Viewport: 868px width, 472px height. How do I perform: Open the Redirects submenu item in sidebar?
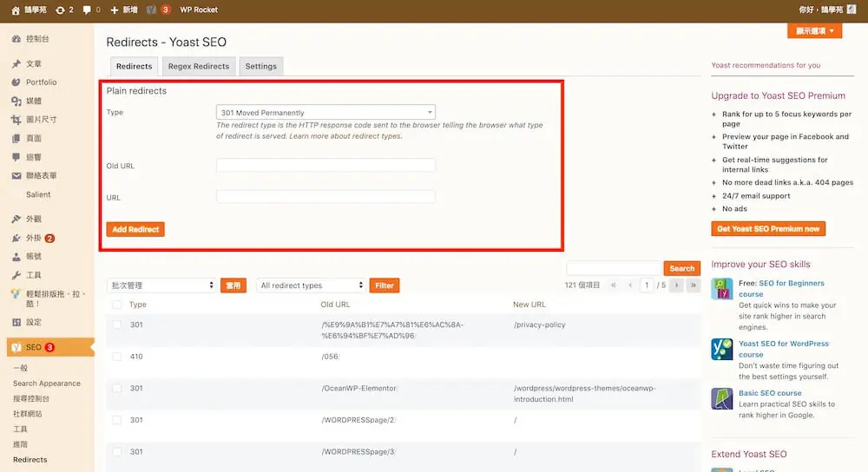pyautogui.click(x=30, y=459)
